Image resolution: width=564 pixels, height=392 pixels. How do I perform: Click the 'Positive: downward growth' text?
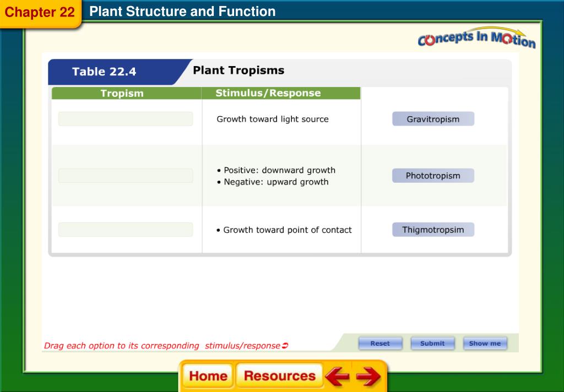click(279, 170)
